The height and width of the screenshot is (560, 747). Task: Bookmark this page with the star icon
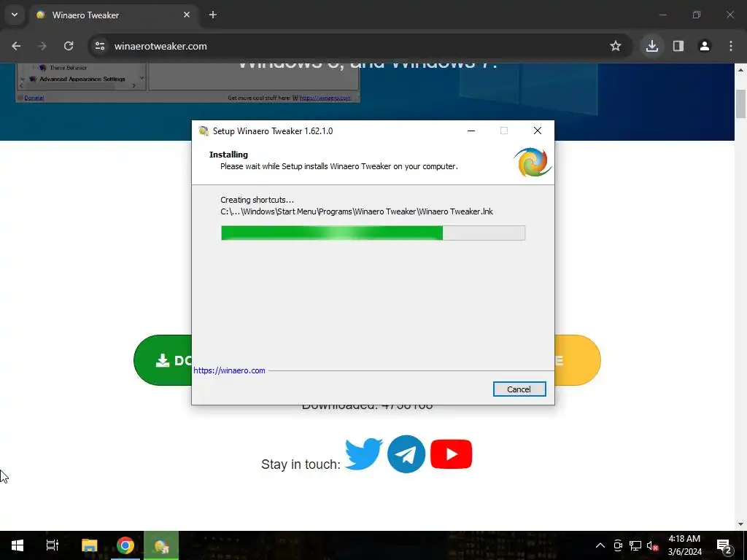point(616,46)
